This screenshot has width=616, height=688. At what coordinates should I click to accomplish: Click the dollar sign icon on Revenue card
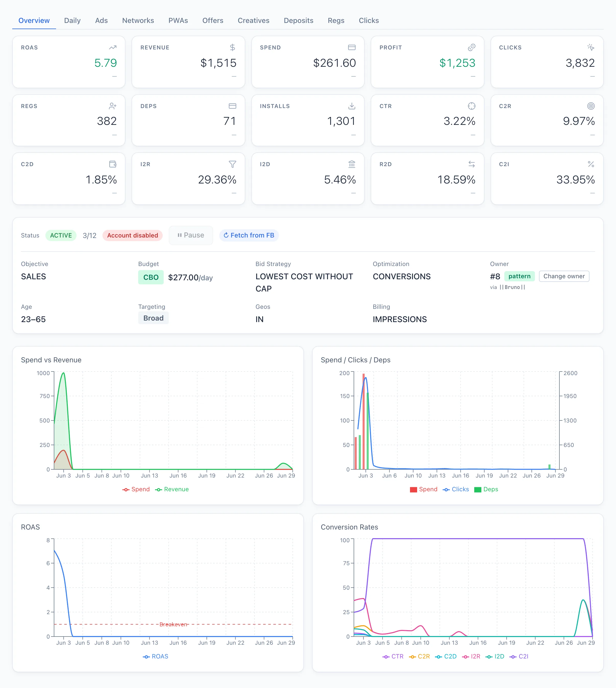232,47
